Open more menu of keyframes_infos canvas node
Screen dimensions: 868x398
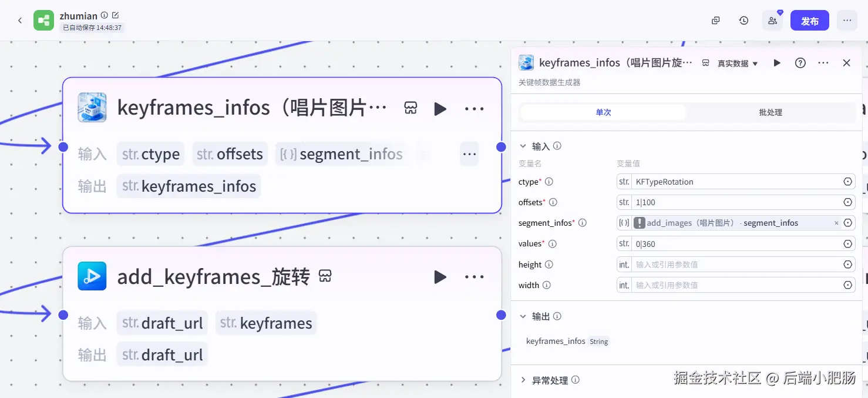(x=475, y=109)
